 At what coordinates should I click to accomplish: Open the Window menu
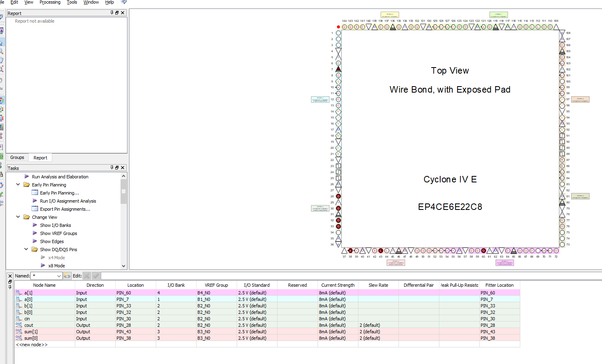[x=91, y=2]
